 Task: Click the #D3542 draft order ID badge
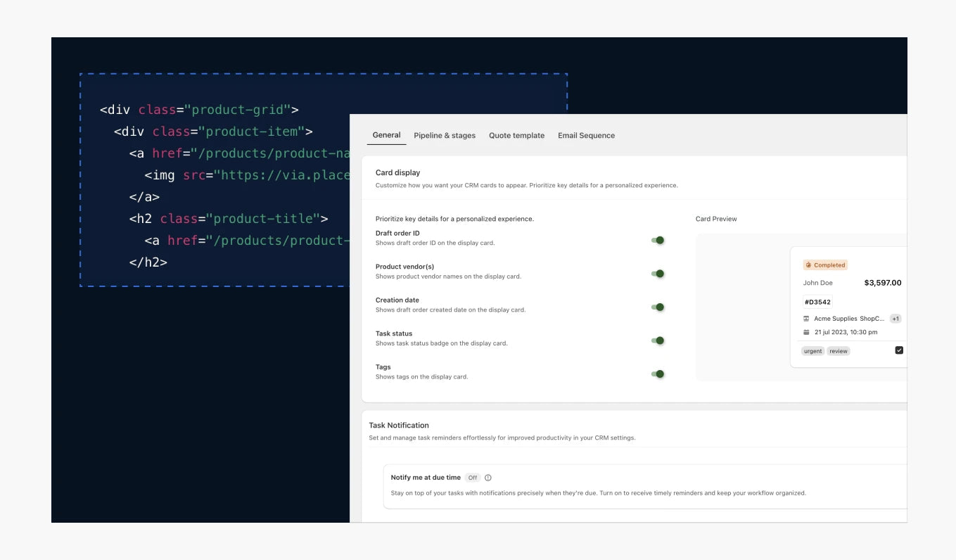click(x=817, y=302)
